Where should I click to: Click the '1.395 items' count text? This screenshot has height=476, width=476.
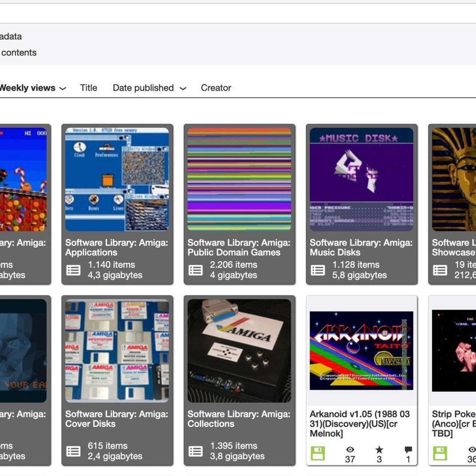pos(234,446)
